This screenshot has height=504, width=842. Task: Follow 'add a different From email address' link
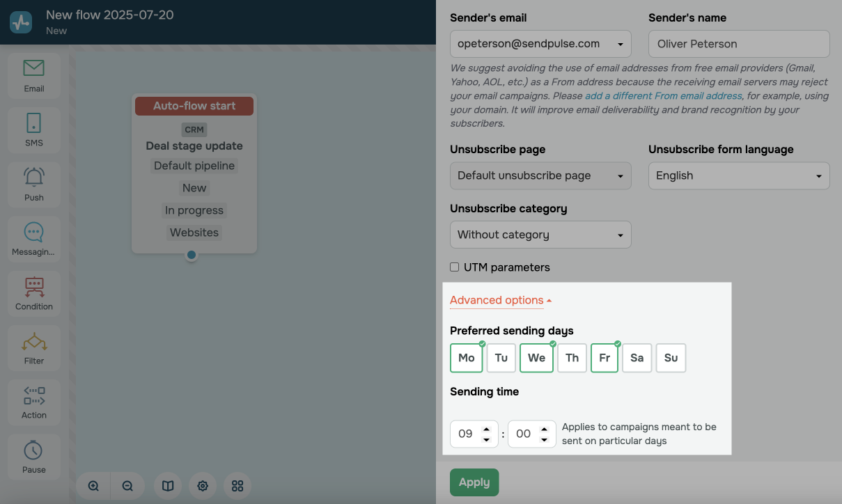click(663, 96)
